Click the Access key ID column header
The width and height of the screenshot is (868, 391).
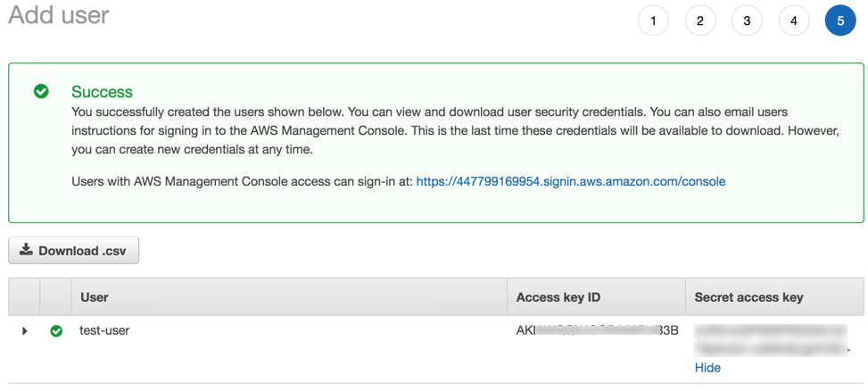[558, 297]
